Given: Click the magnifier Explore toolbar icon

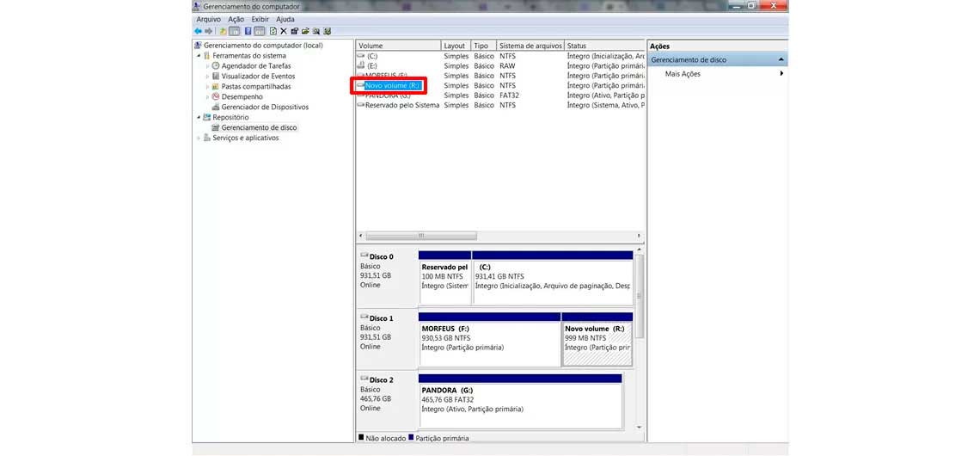Looking at the screenshot, I should click(x=316, y=31).
